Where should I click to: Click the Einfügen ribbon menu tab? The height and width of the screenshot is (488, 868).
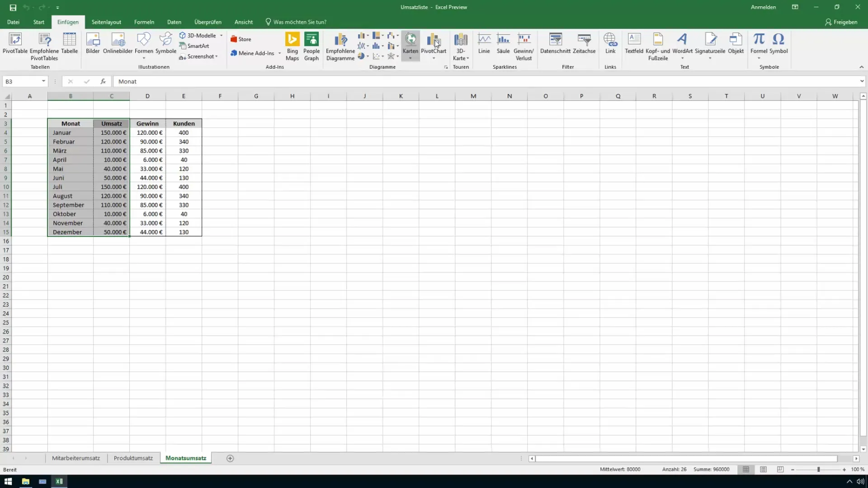point(68,22)
